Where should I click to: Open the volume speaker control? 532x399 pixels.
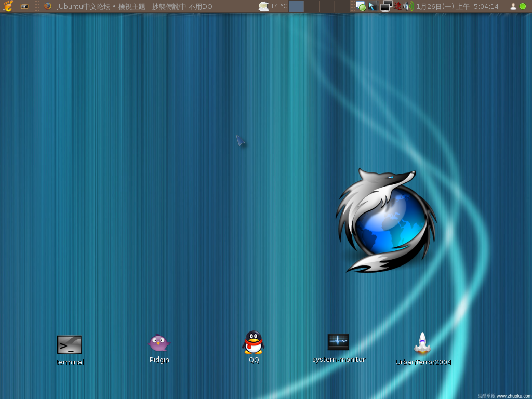point(409,6)
